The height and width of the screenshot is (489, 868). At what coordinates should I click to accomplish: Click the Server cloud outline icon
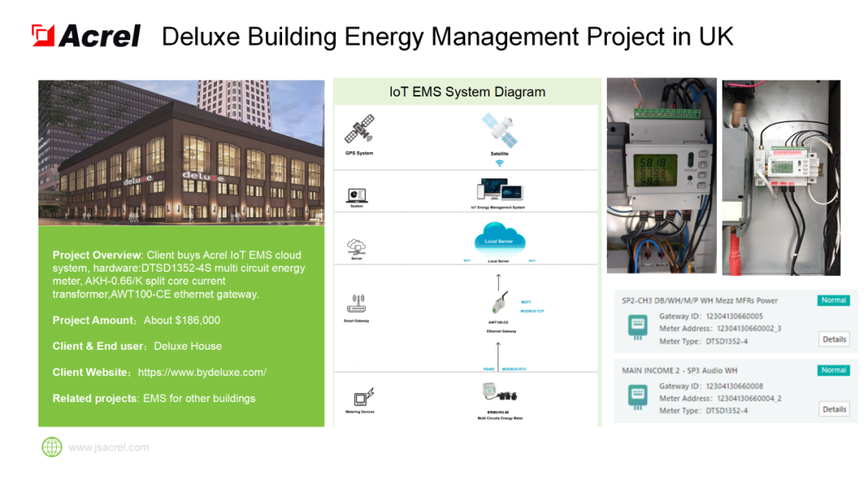357,247
